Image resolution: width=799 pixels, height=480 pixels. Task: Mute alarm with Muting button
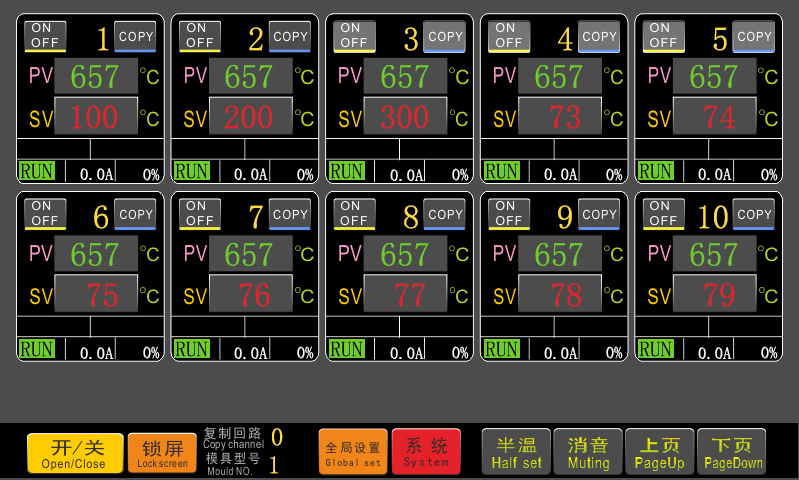tap(588, 452)
